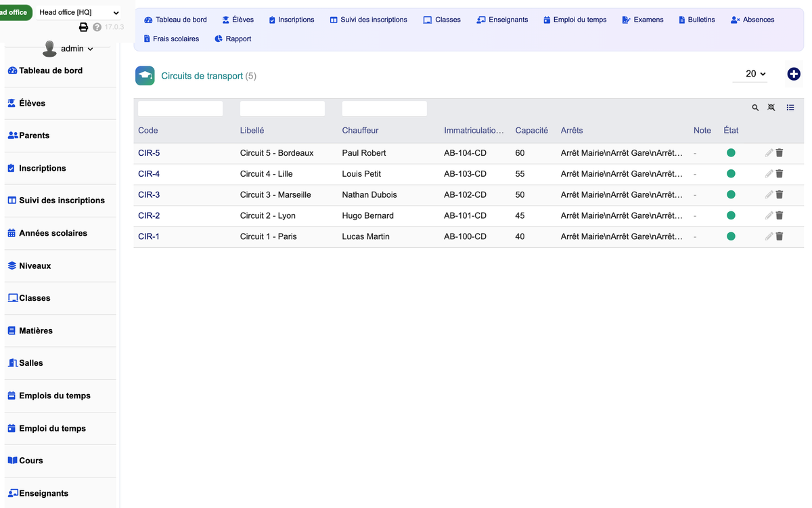Image resolution: width=812 pixels, height=508 pixels.
Task: Click the AB-100-CD registration cell
Action: pos(466,237)
